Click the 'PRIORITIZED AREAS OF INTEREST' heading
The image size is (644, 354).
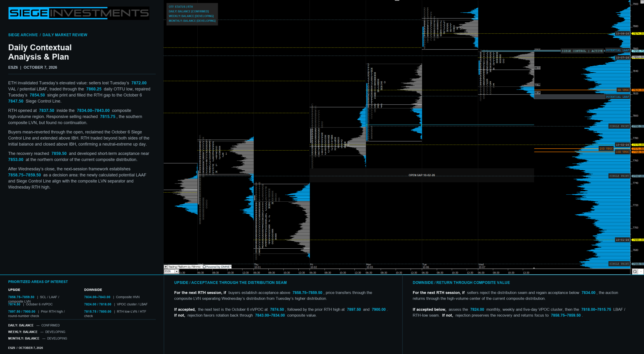tap(38, 282)
